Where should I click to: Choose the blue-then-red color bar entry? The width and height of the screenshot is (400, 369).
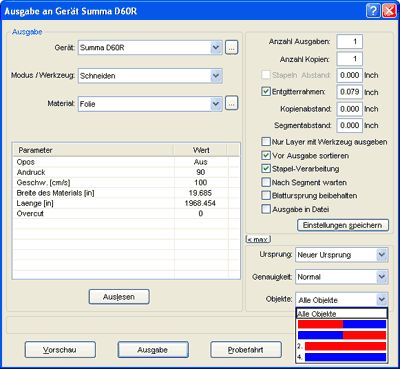click(342, 335)
